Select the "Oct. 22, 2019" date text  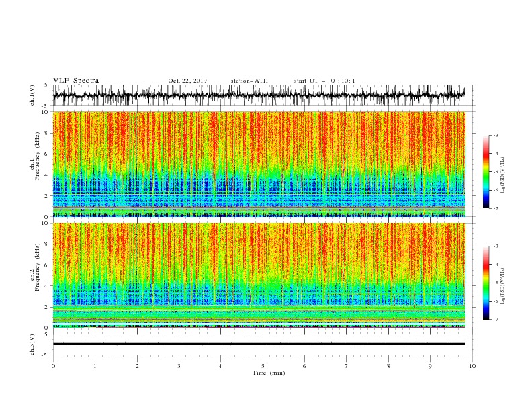(187, 81)
